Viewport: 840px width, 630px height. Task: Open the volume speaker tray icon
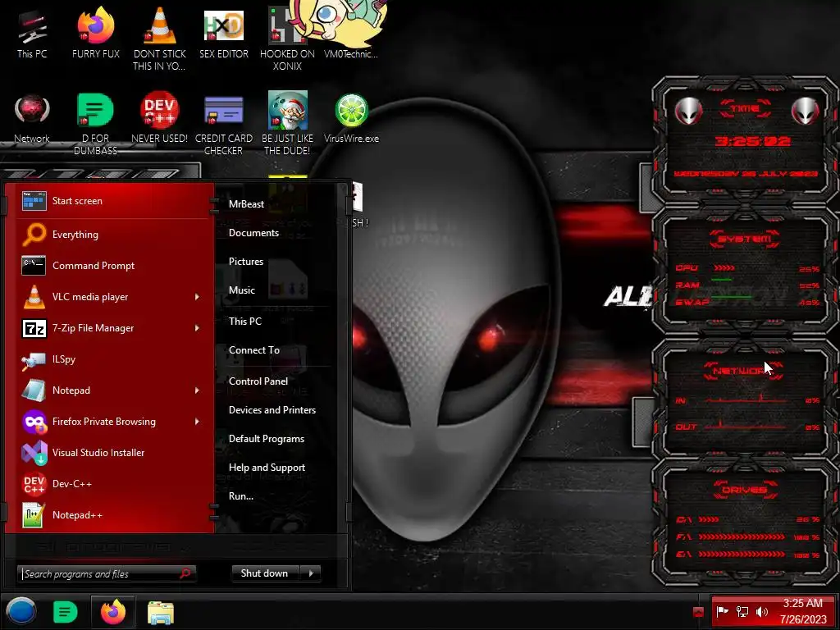[762, 611]
